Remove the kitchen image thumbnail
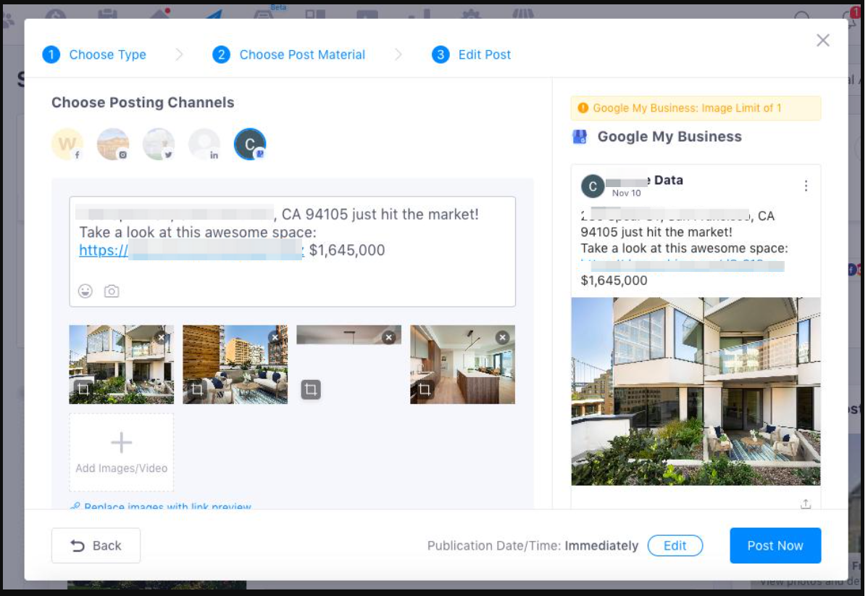This screenshot has height=596, width=868. click(502, 337)
